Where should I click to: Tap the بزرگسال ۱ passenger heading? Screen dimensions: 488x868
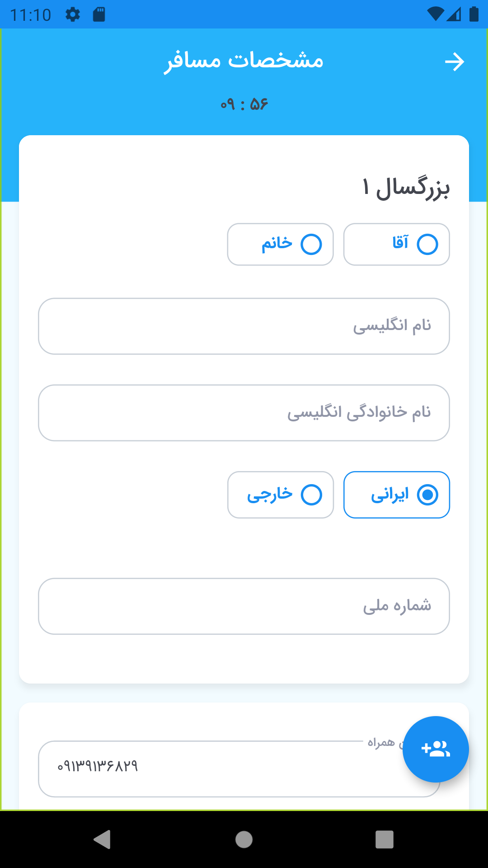[406, 188]
